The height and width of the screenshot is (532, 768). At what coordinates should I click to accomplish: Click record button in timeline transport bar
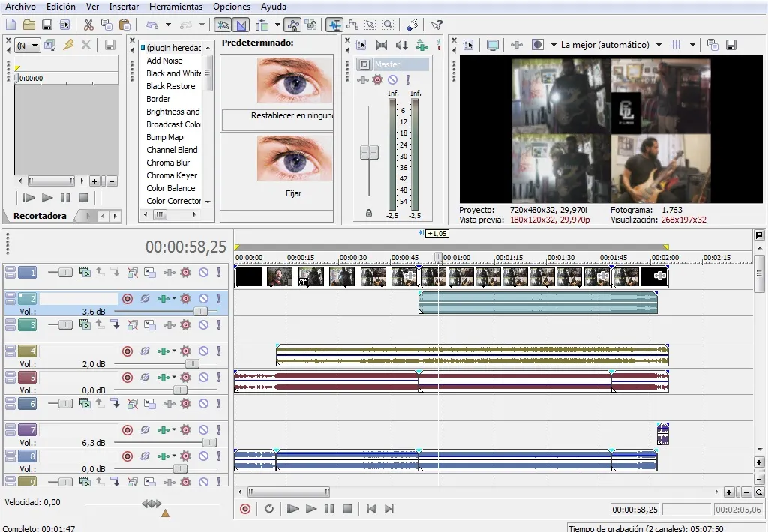[244, 509]
